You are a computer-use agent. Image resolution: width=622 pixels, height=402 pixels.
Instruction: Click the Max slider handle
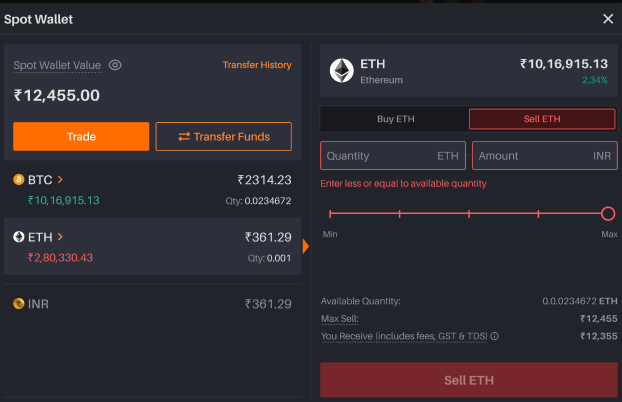(608, 213)
